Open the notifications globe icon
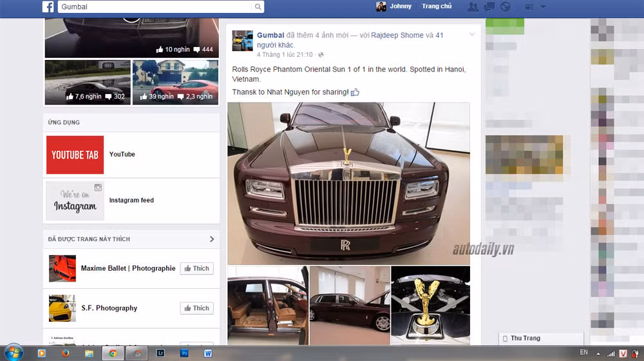This screenshot has height=361, width=644. (505, 6)
